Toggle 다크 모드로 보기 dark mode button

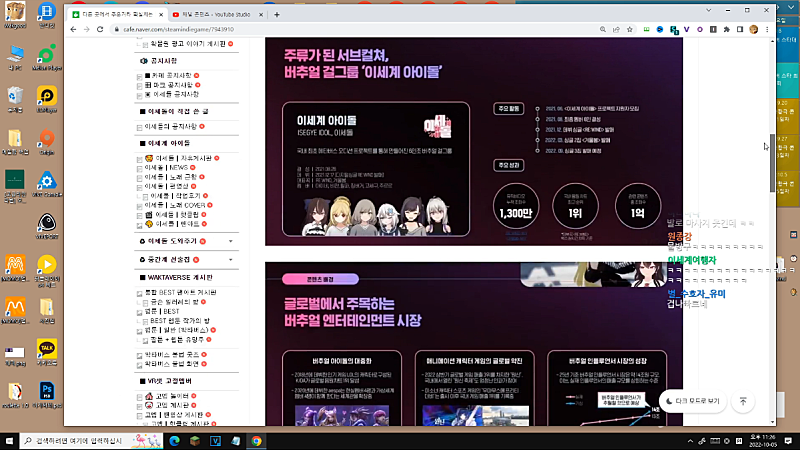pyautogui.click(x=692, y=402)
